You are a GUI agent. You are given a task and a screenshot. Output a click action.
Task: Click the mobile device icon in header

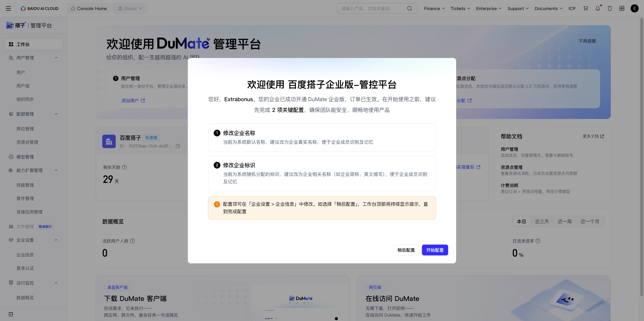click(610, 8)
